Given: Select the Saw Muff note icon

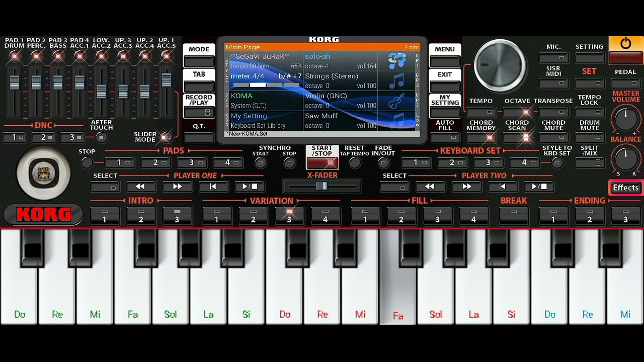Looking at the screenshot, I should 397,120.
